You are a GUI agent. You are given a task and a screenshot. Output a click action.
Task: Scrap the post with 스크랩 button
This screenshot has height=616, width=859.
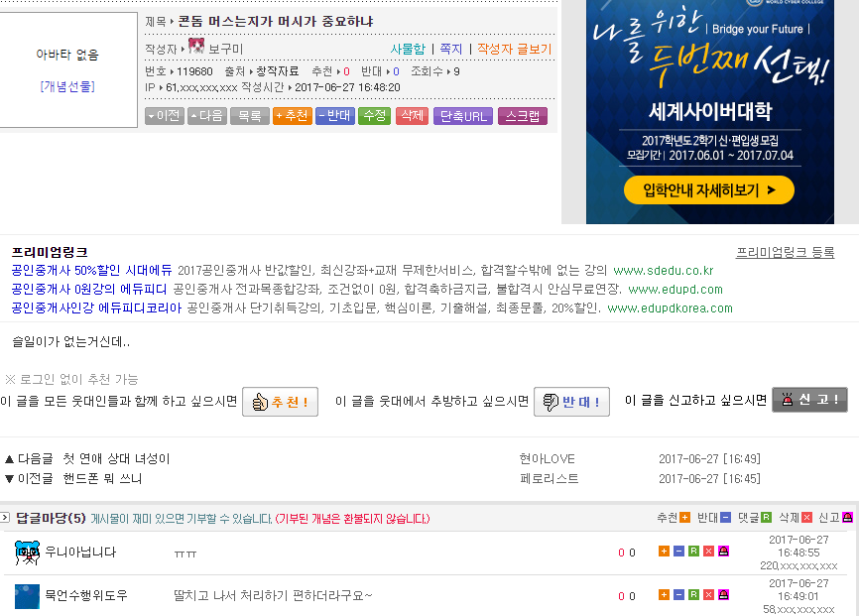[523, 116]
